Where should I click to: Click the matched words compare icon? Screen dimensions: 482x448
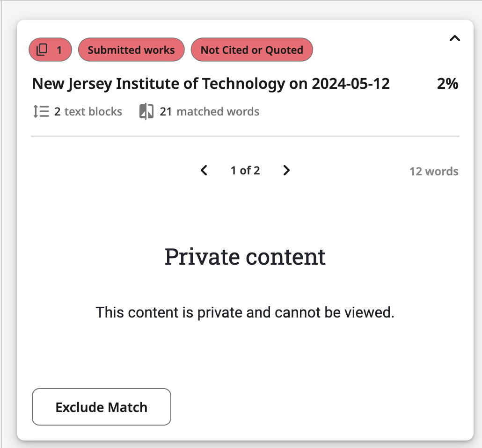(x=146, y=112)
